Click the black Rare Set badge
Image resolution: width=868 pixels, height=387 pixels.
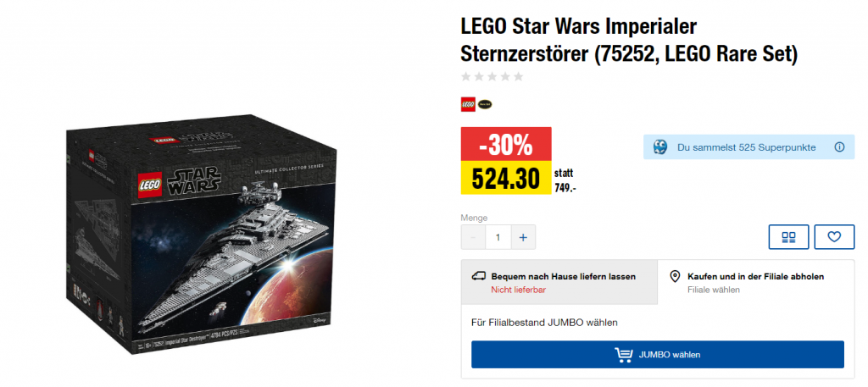485,104
